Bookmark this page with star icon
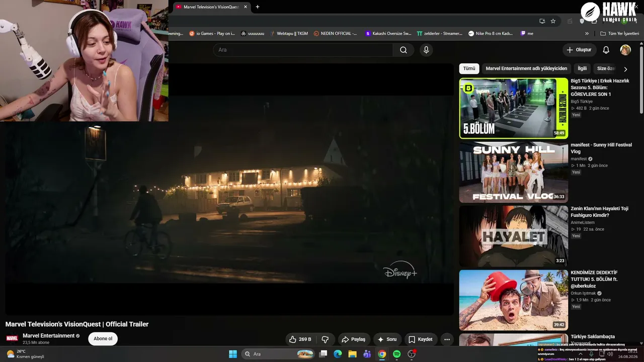The image size is (644, 362). point(553,21)
